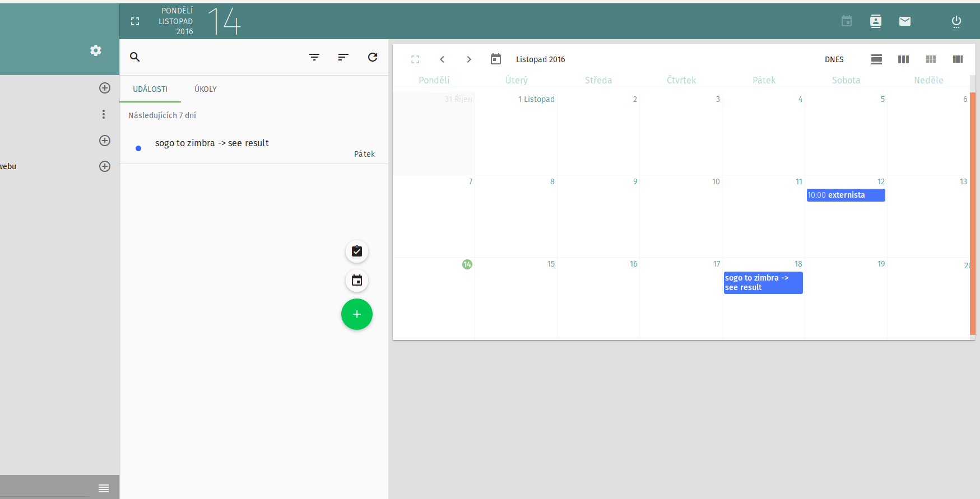Screen dimensions: 980x499
Task: Switch to the ÚKOLY tab
Action: [x=206, y=89]
